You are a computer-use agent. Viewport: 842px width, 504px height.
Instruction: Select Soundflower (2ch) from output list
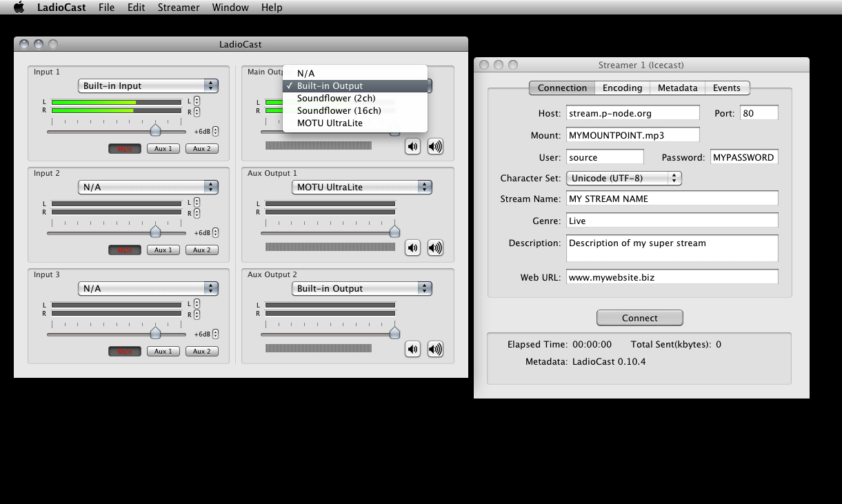(x=336, y=99)
